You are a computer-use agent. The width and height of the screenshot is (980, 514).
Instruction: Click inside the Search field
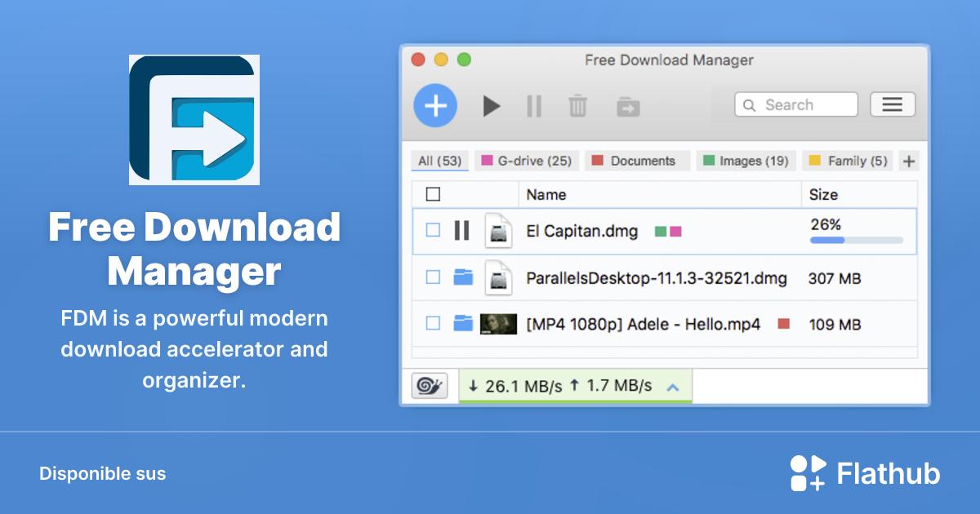pyautogui.click(x=796, y=104)
